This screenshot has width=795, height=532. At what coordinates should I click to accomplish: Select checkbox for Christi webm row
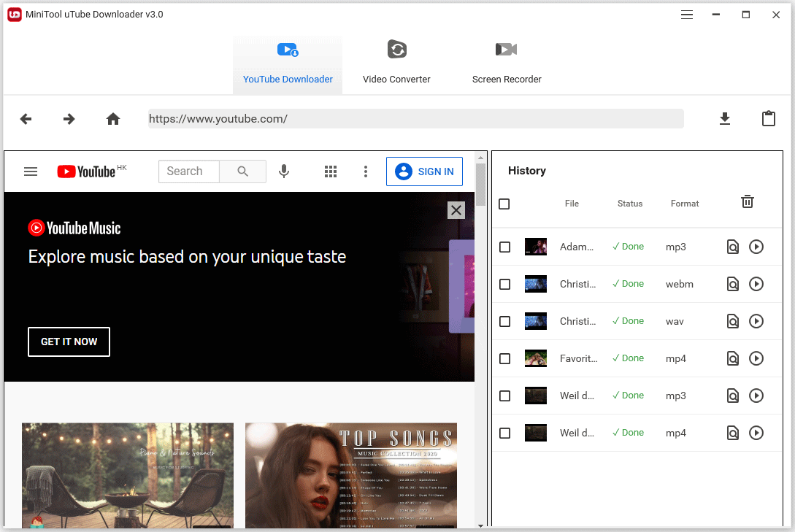(504, 285)
